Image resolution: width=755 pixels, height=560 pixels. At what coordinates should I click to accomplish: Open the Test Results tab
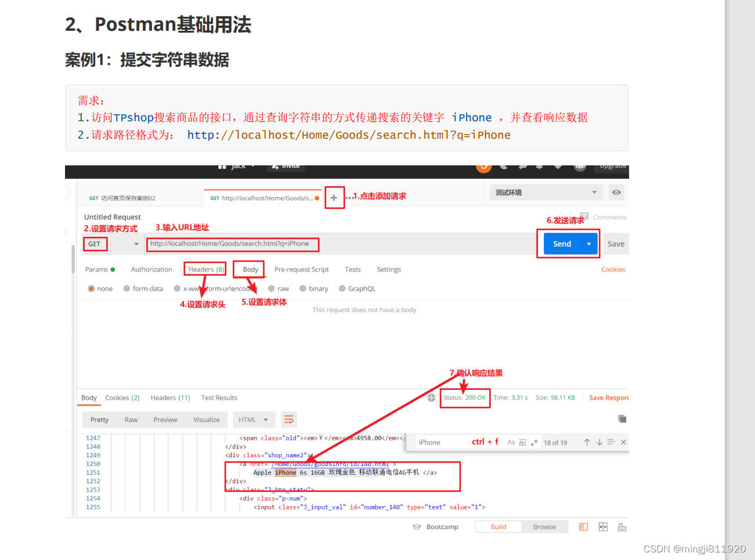tap(219, 398)
